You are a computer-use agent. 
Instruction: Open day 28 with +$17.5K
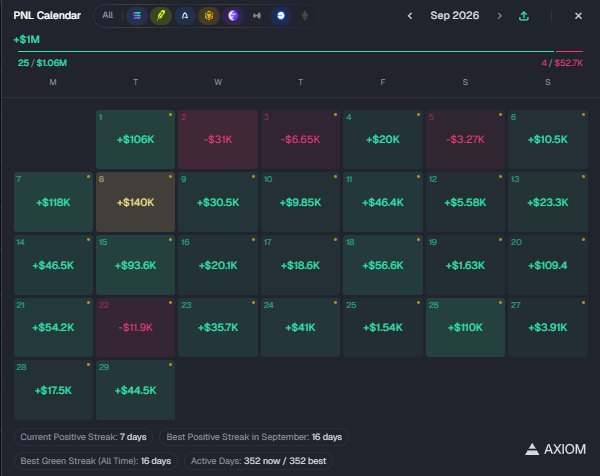(53, 390)
